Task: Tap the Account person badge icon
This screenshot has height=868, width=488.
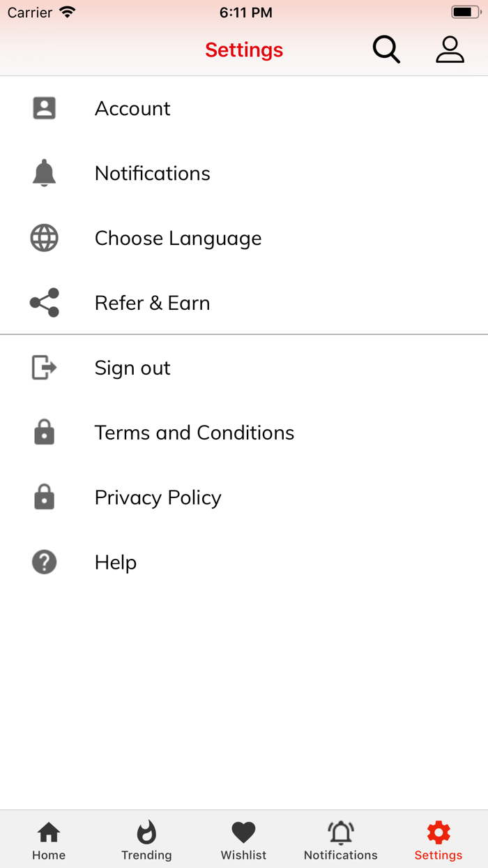Action: (x=44, y=108)
